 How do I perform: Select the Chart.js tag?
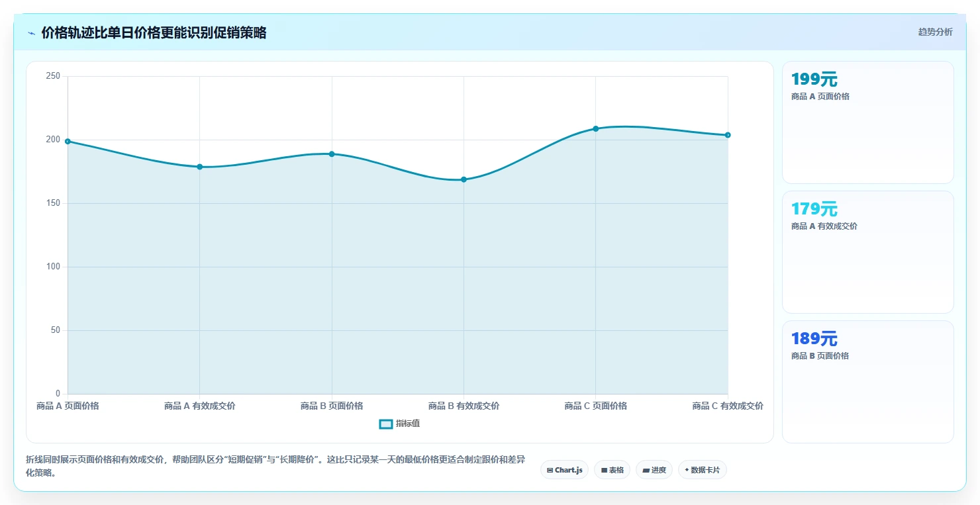click(564, 470)
